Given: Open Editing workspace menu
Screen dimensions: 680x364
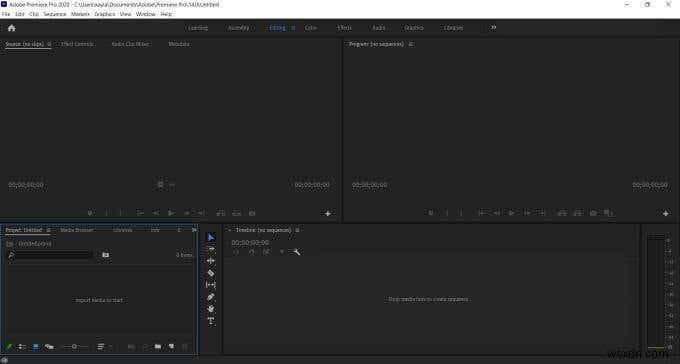Looking at the screenshot, I should pos(294,28).
